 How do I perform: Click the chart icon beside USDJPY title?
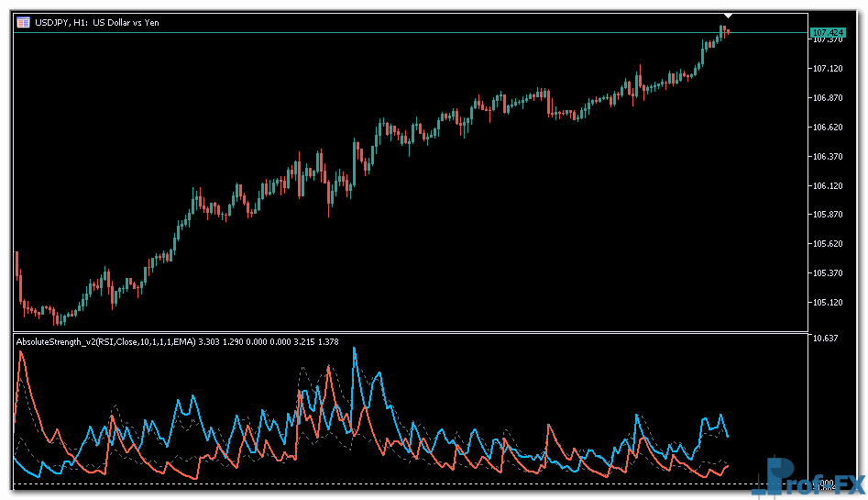point(22,22)
